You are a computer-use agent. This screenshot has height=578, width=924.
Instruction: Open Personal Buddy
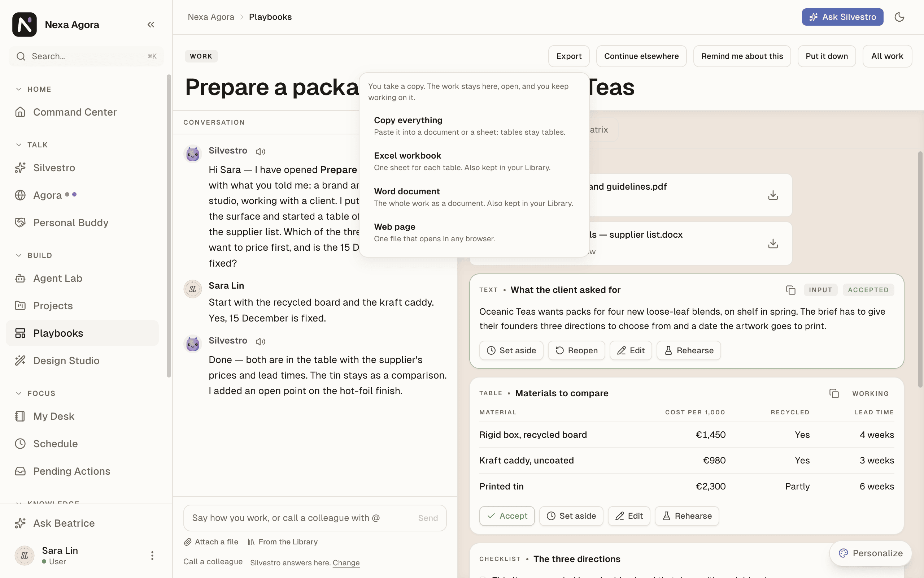coord(82,223)
